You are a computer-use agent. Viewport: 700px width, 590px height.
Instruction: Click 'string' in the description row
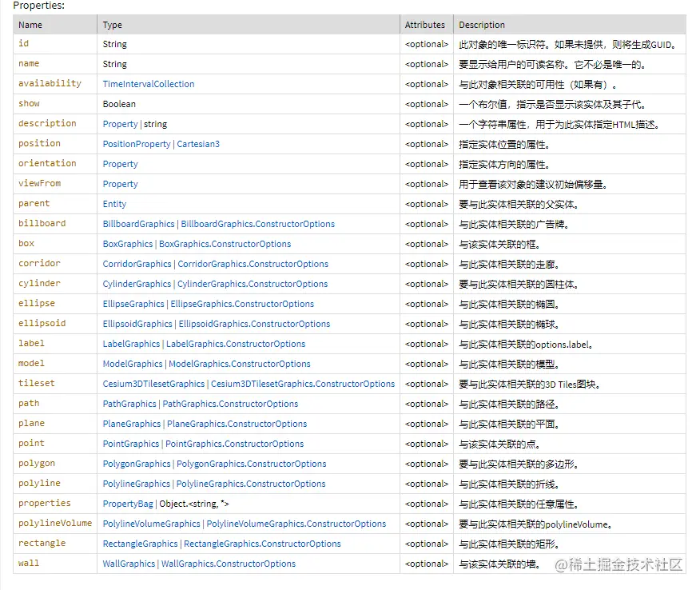(x=155, y=124)
